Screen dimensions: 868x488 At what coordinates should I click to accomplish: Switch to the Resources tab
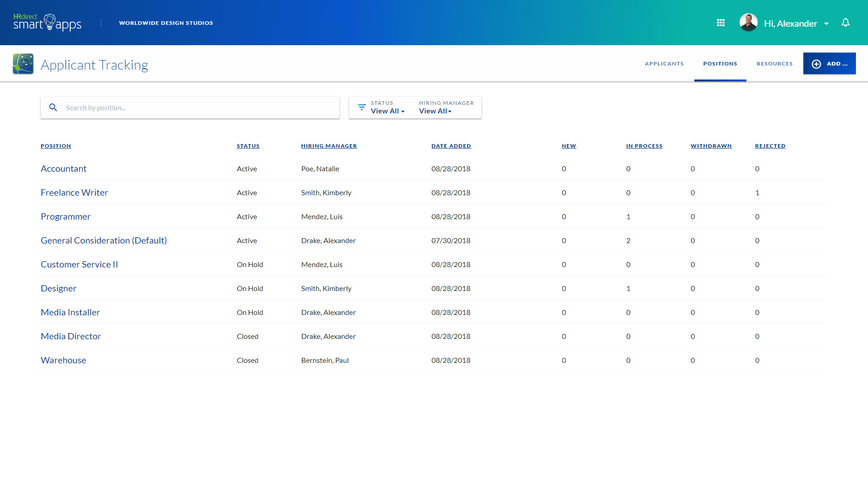[x=774, y=64]
